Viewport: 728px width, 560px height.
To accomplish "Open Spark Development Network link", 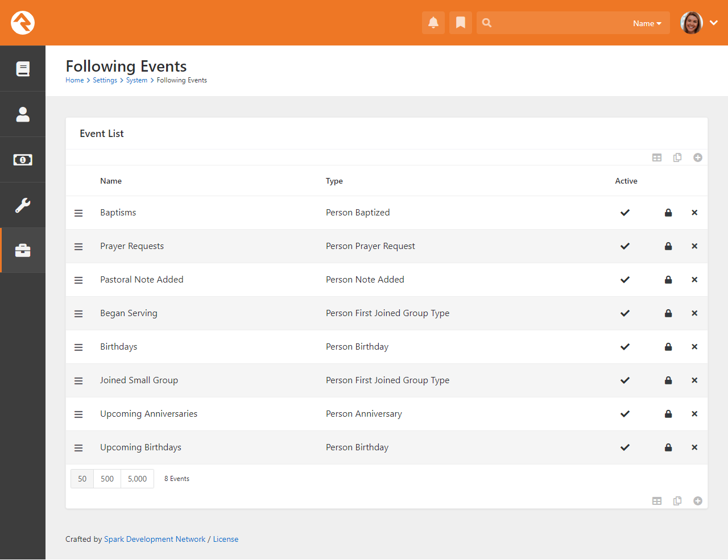I will (155, 539).
